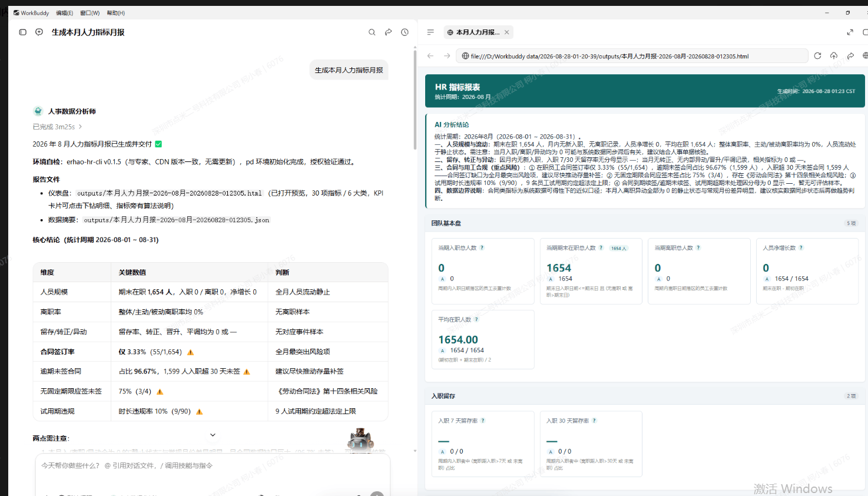Image resolution: width=868 pixels, height=496 pixels.
Task: Start a new chat with the plus bubble icon
Action: [39, 32]
